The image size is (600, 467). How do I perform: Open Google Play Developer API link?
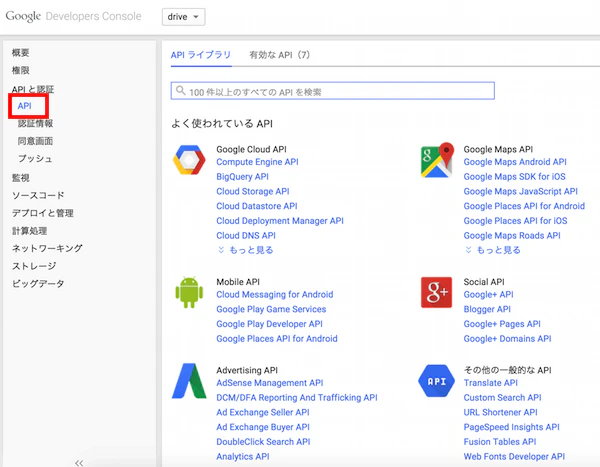coord(269,324)
